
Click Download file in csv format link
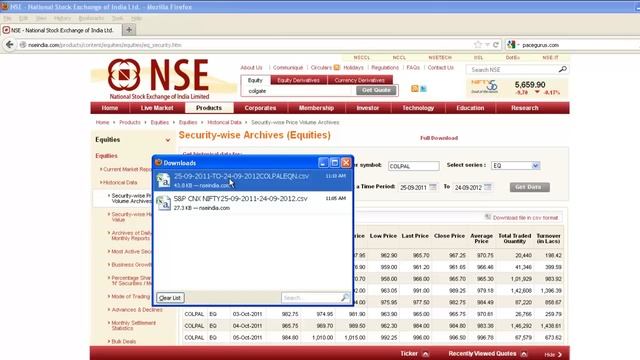[525, 218]
